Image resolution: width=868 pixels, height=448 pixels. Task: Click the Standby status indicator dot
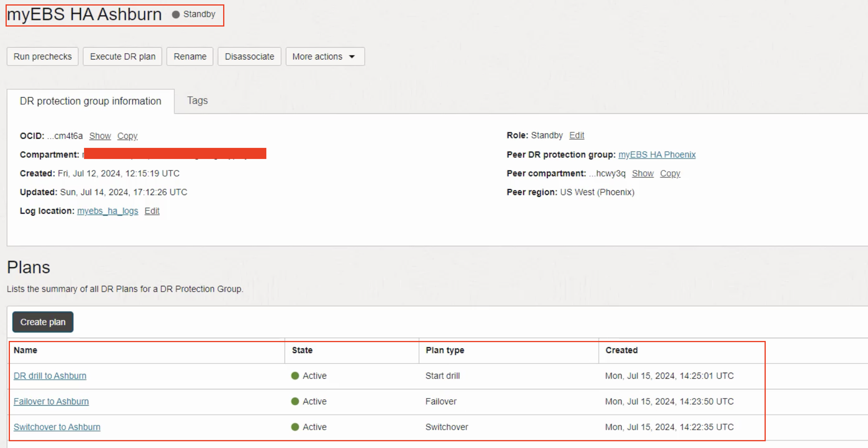coord(176,15)
